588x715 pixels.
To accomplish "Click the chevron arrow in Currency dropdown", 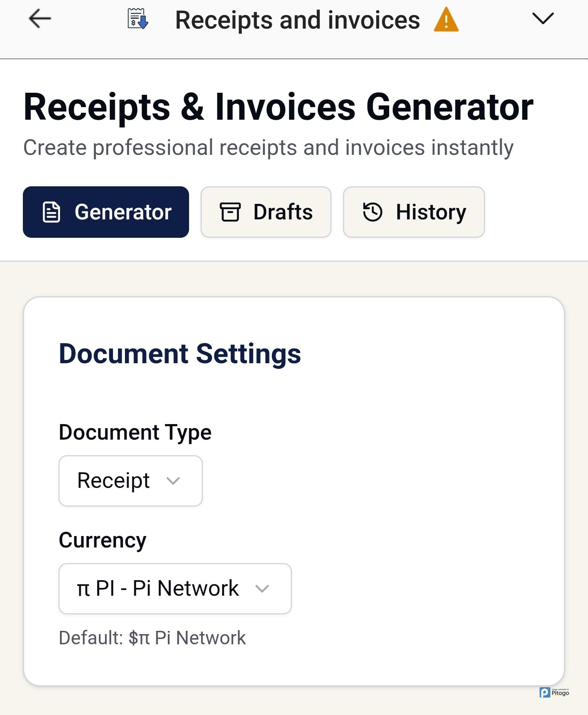I will click(262, 589).
